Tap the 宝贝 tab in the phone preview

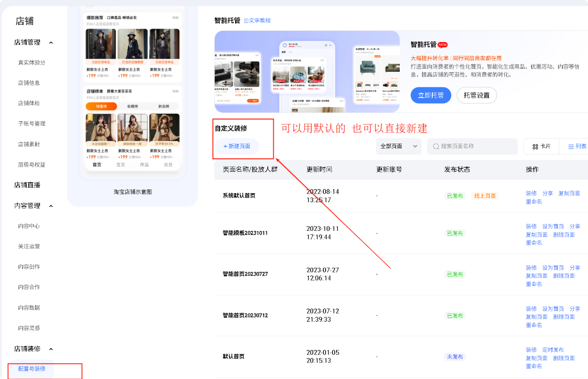pyautogui.click(x=121, y=165)
